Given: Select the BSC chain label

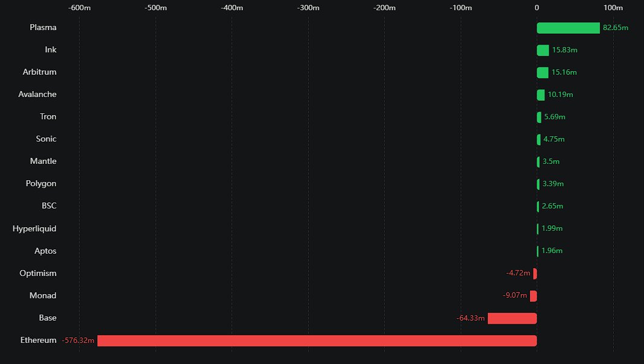Looking at the screenshot, I should (x=49, y=206).
